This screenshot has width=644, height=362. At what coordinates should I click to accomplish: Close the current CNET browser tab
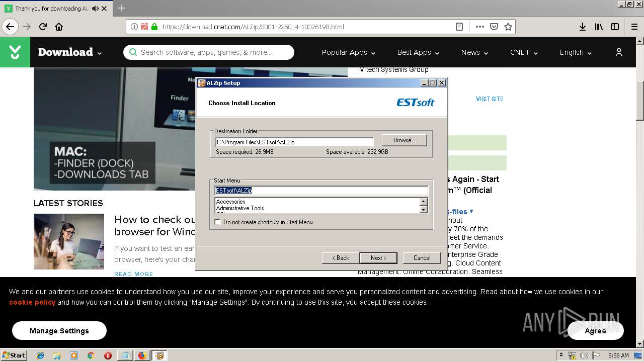(104, 9)
